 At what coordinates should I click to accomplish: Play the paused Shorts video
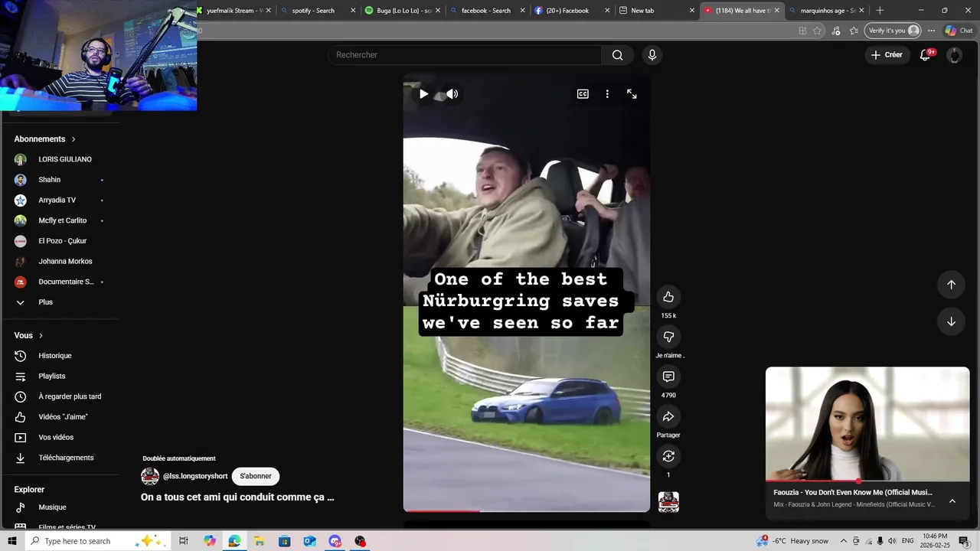click(x=423, y=94)
